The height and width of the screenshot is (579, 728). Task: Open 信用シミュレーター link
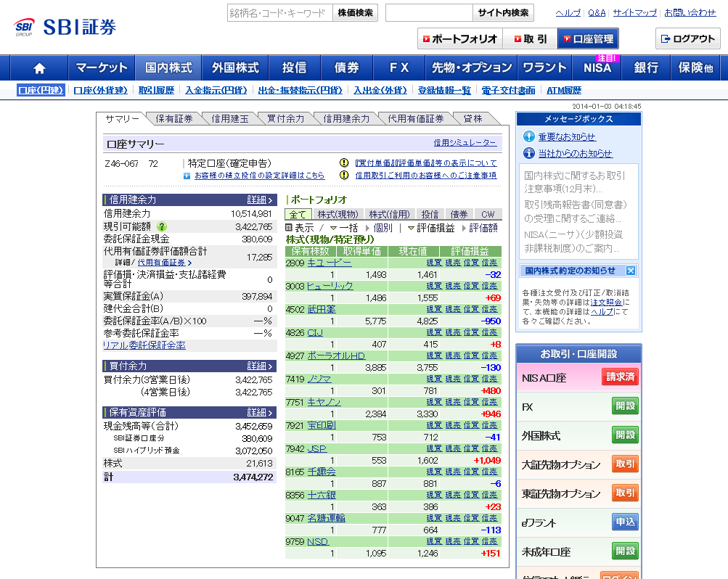pos(465,143)
